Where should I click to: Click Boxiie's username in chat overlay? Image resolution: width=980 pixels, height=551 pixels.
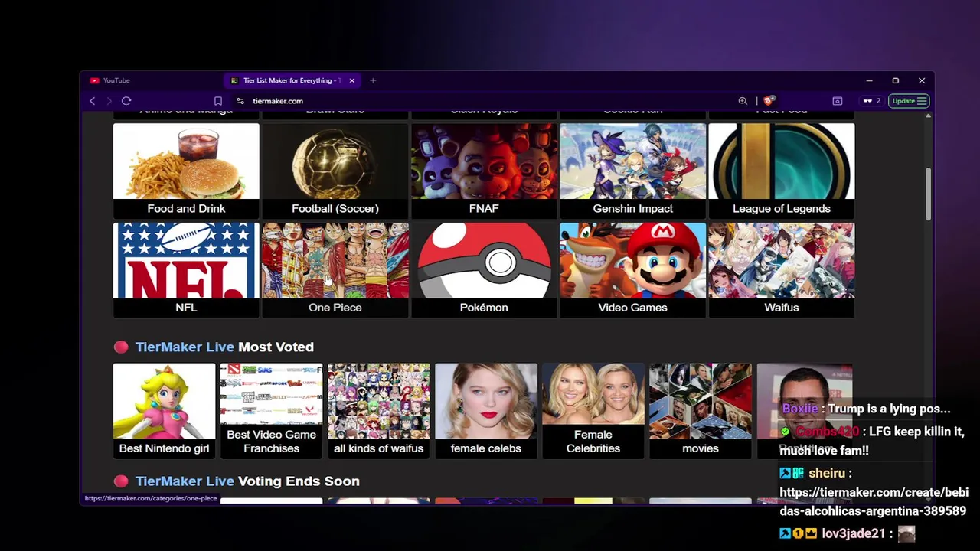point(800,409)
